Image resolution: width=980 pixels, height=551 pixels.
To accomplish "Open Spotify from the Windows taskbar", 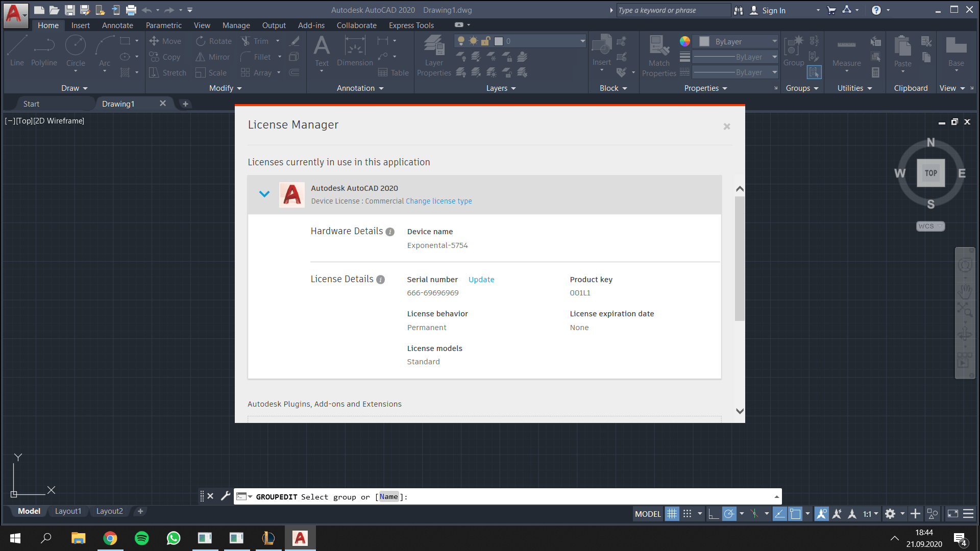I will [141, 538].
